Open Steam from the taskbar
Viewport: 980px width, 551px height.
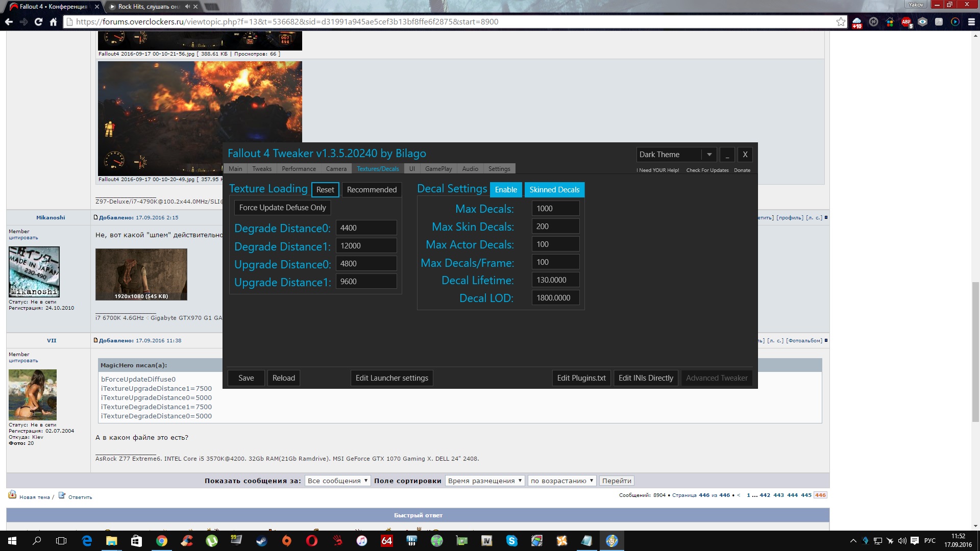pyautogui.click(x=262, y=541)
